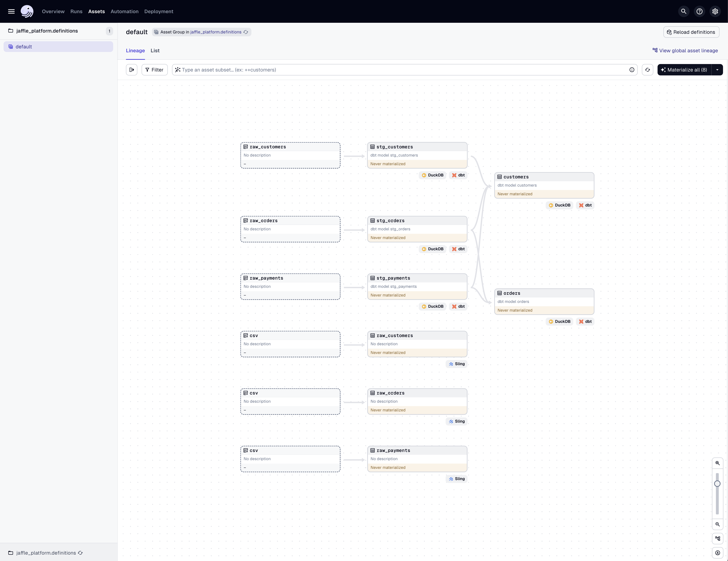Open the help question mark icon
Image resolution: width=728 pixels, height=561 pixels.
[x=699, y=11]
